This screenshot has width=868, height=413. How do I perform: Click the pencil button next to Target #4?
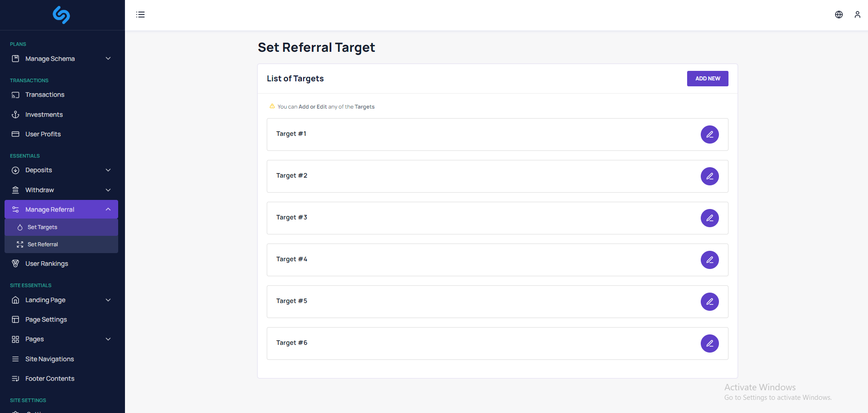[x=709, y=260]
